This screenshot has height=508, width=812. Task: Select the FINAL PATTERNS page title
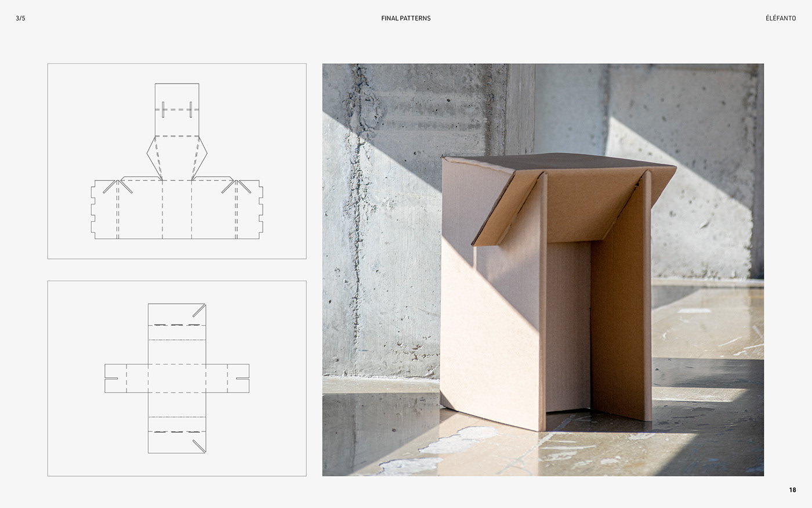point(406,18)
